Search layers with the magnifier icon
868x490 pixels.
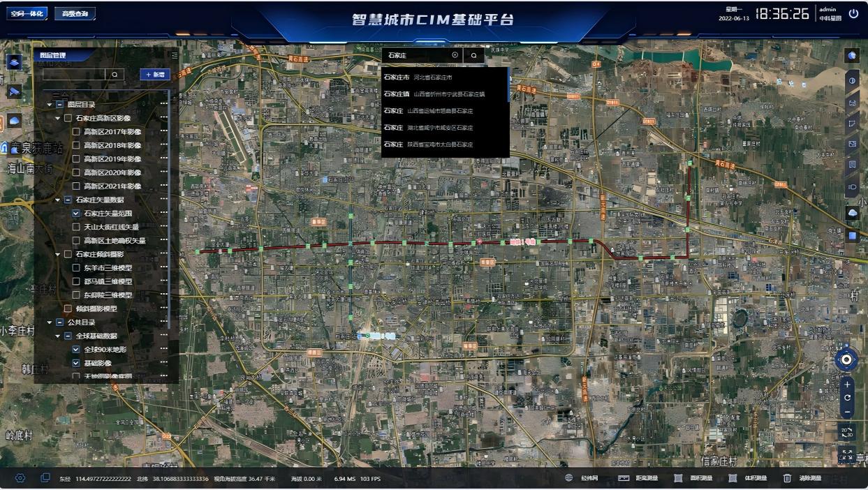(x=115, y=74)
